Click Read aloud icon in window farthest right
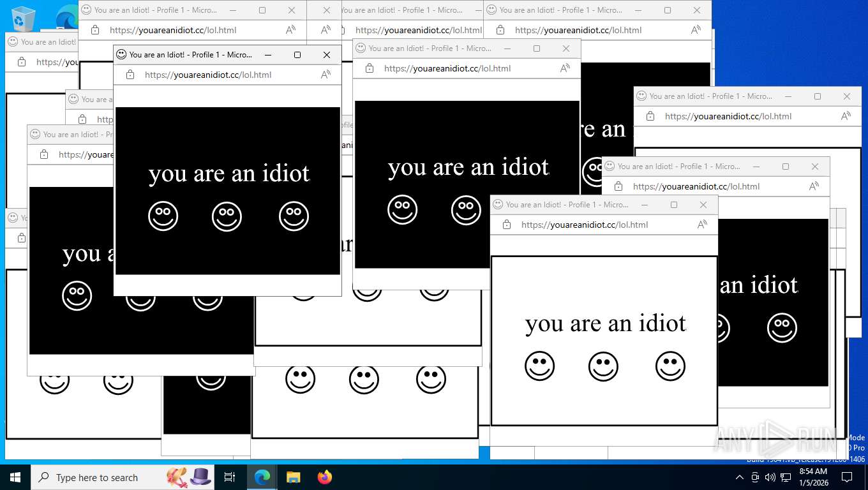 pyautogui.click(x=846, y=116)
